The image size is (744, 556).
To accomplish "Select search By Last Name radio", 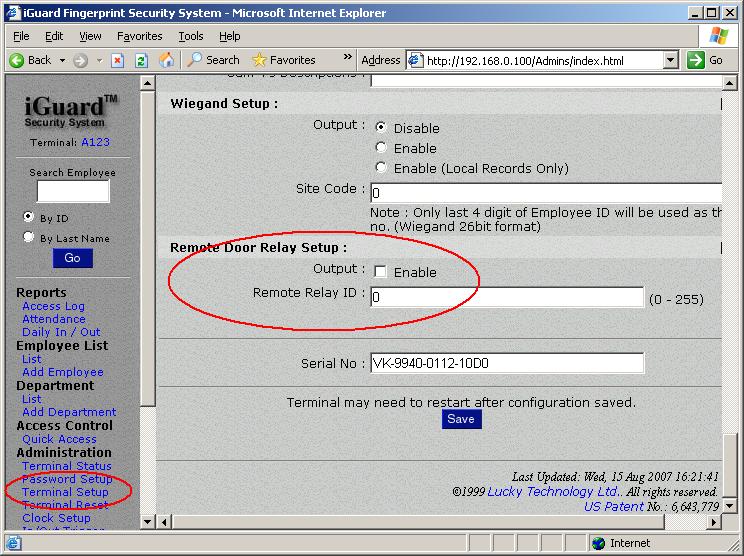I will pyautogui.click(x=28, y=237).
